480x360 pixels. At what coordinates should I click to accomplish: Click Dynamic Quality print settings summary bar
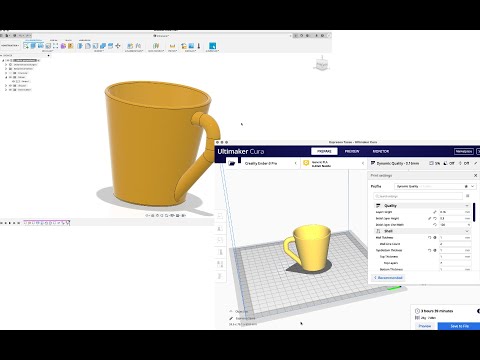423,163
